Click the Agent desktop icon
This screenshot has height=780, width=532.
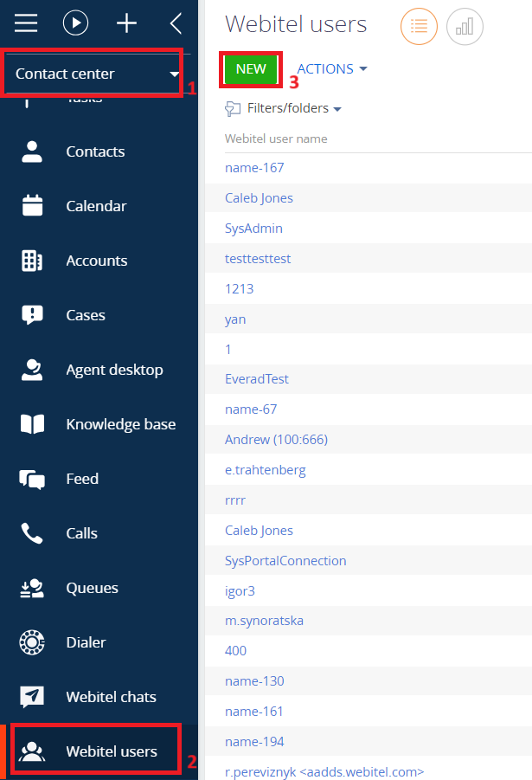(32, 370)
